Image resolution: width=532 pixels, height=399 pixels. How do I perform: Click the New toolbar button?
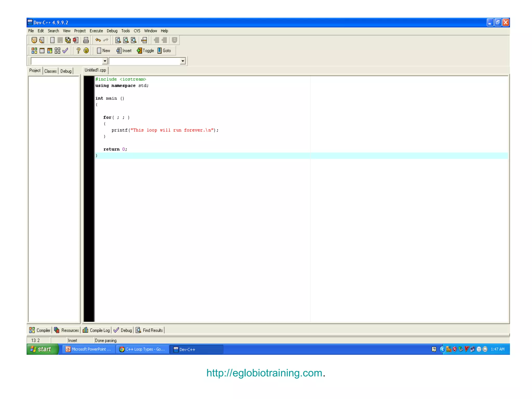pos(103,51)
